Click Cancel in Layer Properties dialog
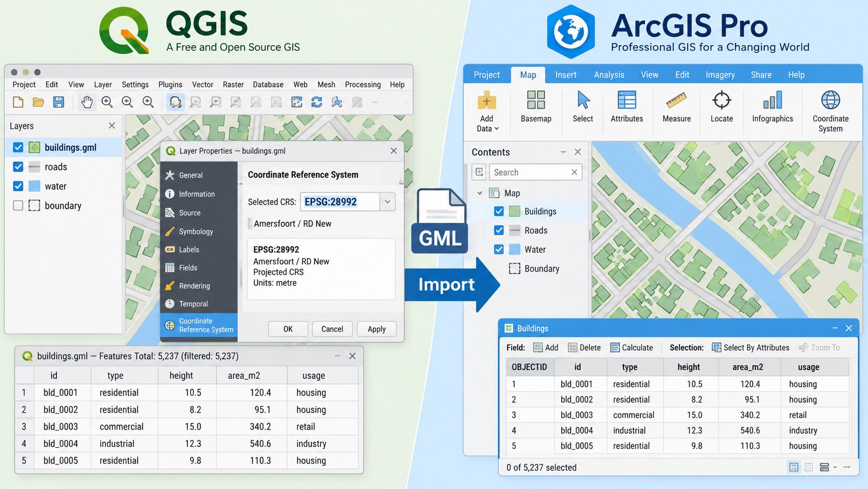868x489 pixels. [332, 329]
